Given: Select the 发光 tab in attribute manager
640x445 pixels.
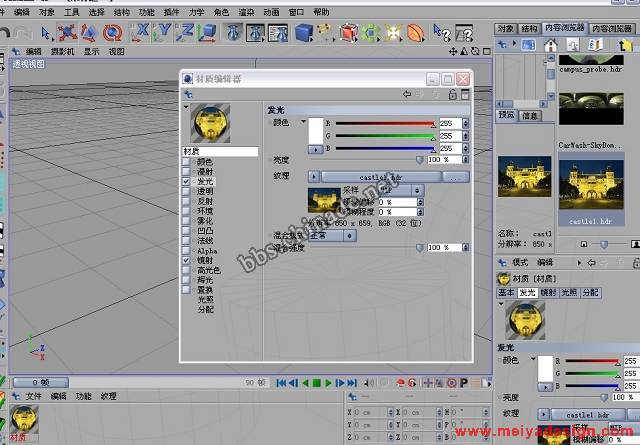Looking at the screenshot, I should [527, 292].
